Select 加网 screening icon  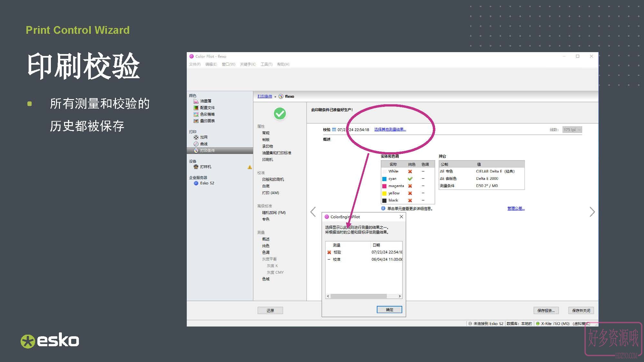[x=196, y=137]
